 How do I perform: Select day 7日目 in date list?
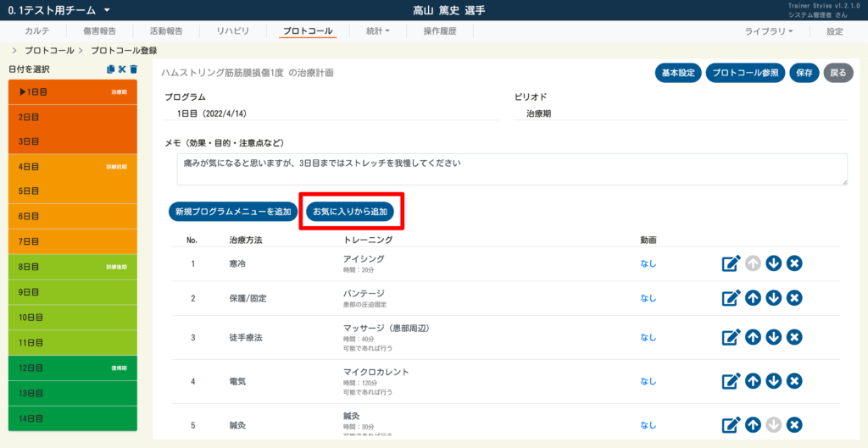(73, 241)
